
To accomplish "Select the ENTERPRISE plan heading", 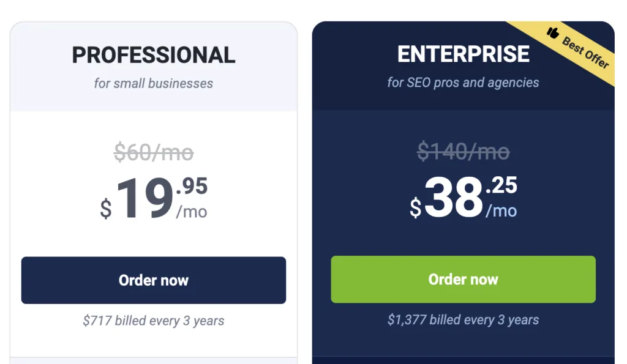I will point(464,54).
